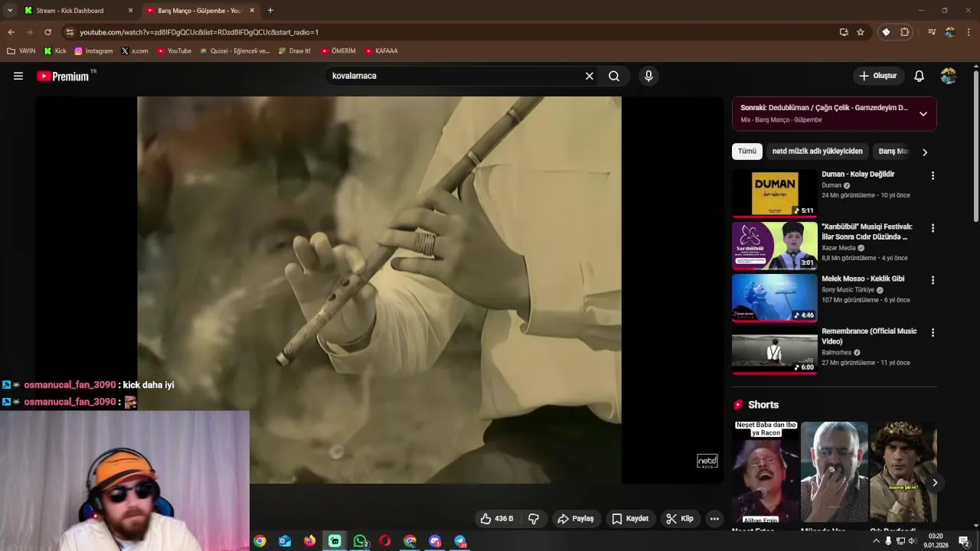Viewport: 980px width, 551px height.
Task: Open Opera from the taskbar
Action: [x=385, y=541]
